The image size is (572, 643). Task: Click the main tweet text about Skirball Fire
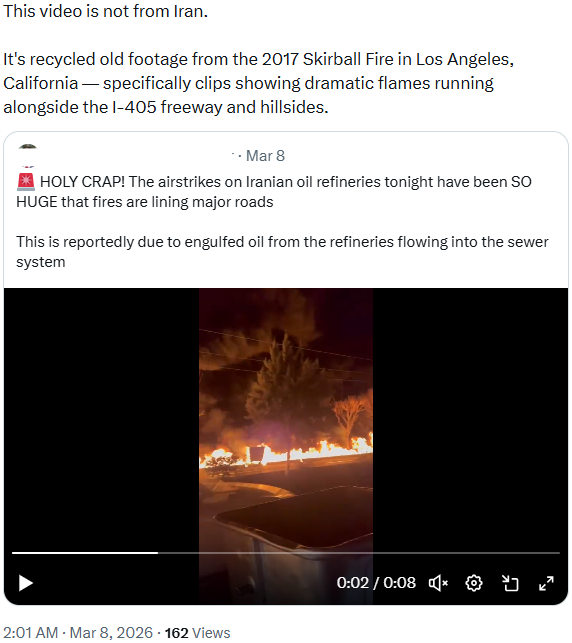(258, 83)
